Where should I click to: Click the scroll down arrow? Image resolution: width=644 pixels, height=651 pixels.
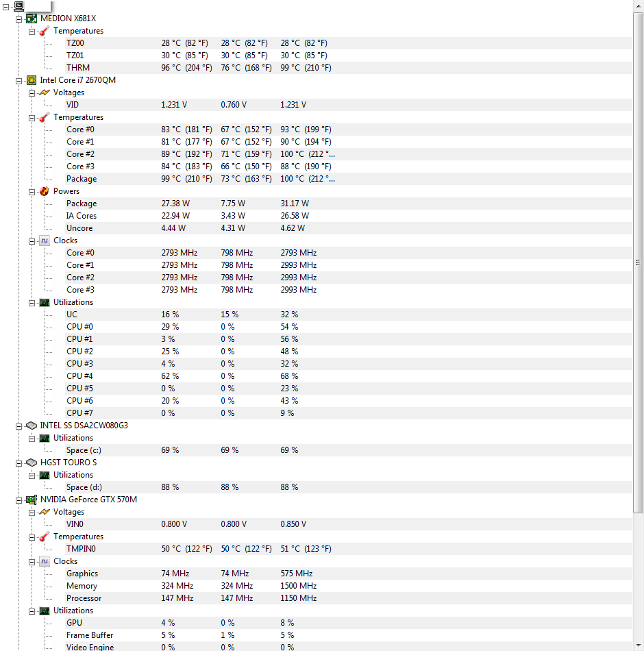pyautogui.click(x=639, y=646)
